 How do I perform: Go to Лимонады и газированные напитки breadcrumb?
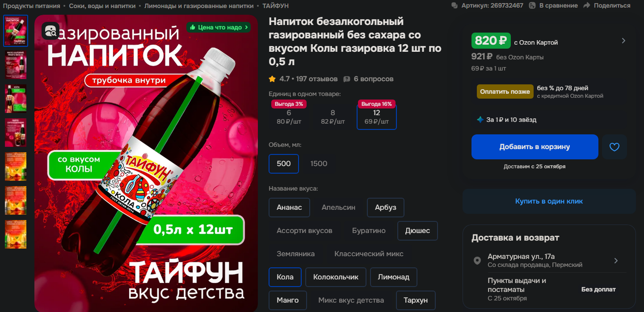[199, 6]
